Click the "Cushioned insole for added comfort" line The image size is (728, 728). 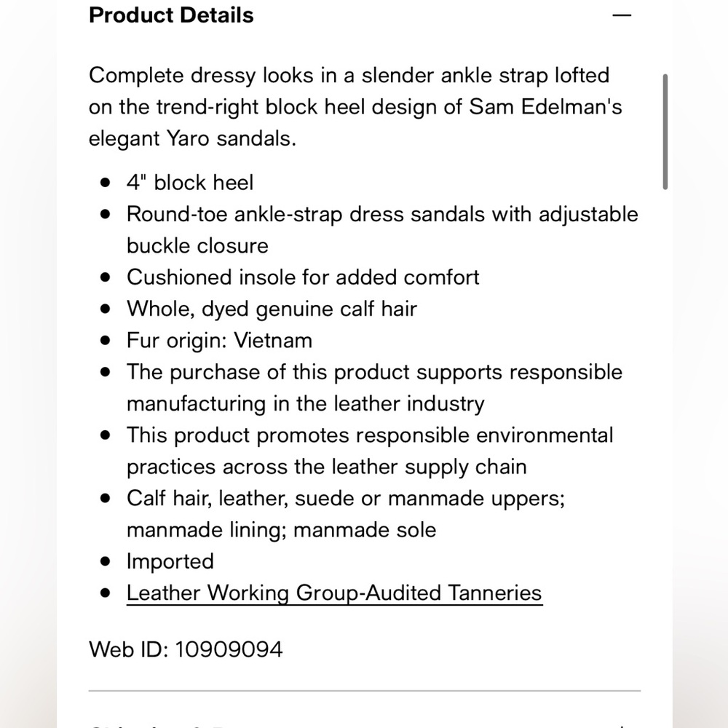pyautogui.click(x=303, y=277)
